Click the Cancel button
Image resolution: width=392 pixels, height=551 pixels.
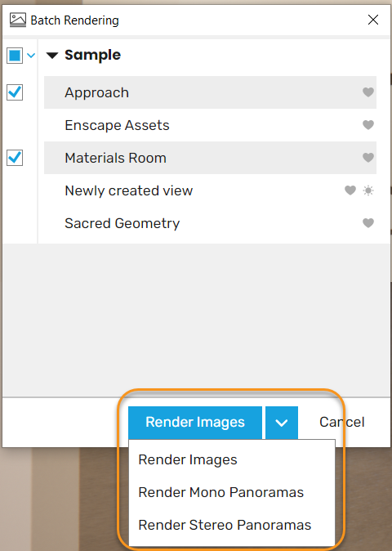(x=342, y=422)
